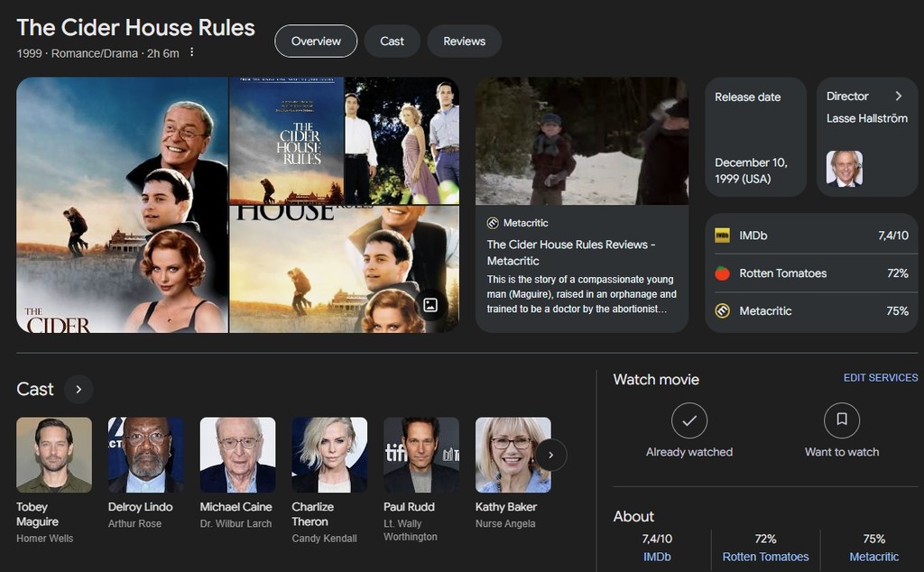The width and height of the screenshot is (924, 572).
Task: Open the Cast section heading
Action: pos(35,389)
